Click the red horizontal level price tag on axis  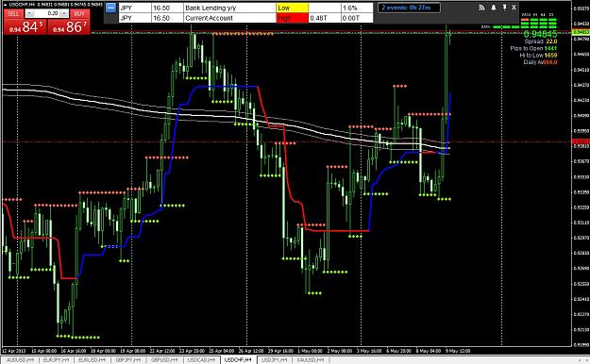click(581, 141)
